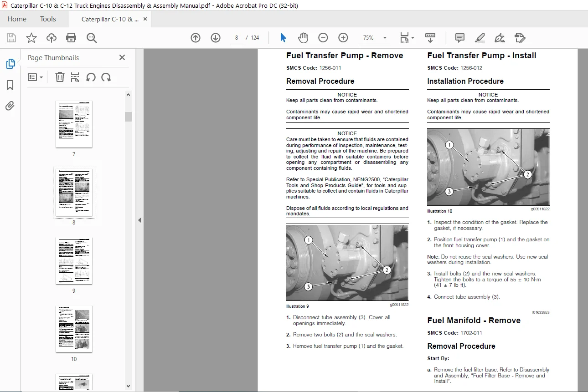Collapse the navigation pane with left arrow
The image size is (588, 392).
point(139,220)
